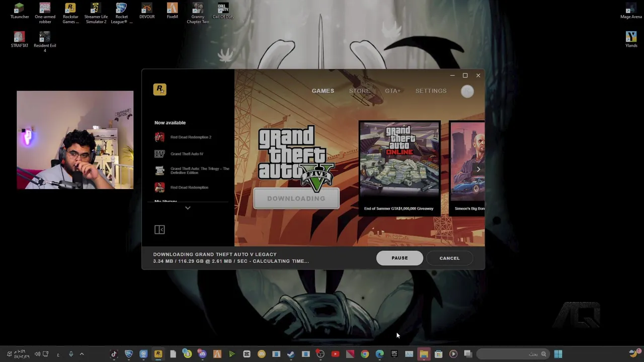Click the taskbar volume speaker icon

[37, 354]
